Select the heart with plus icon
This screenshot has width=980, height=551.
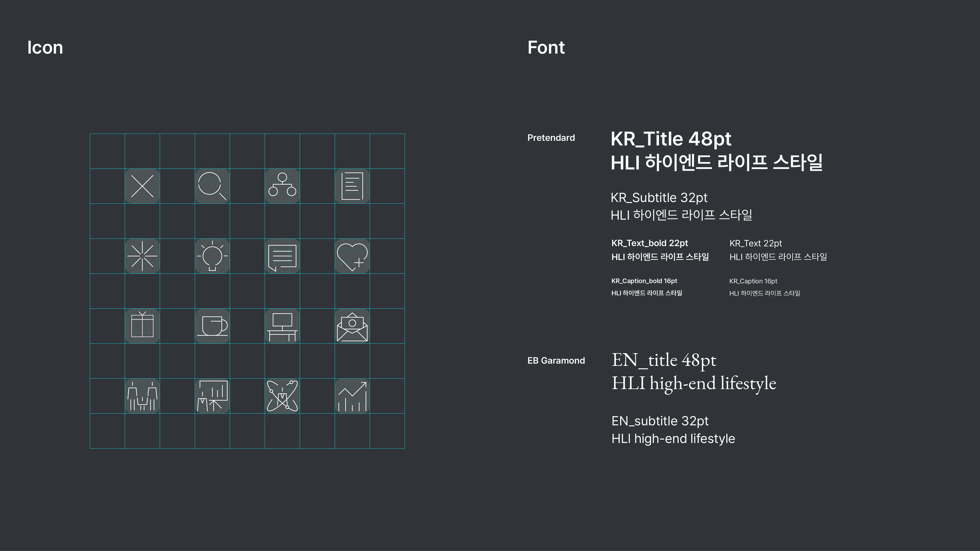point(352,256)
